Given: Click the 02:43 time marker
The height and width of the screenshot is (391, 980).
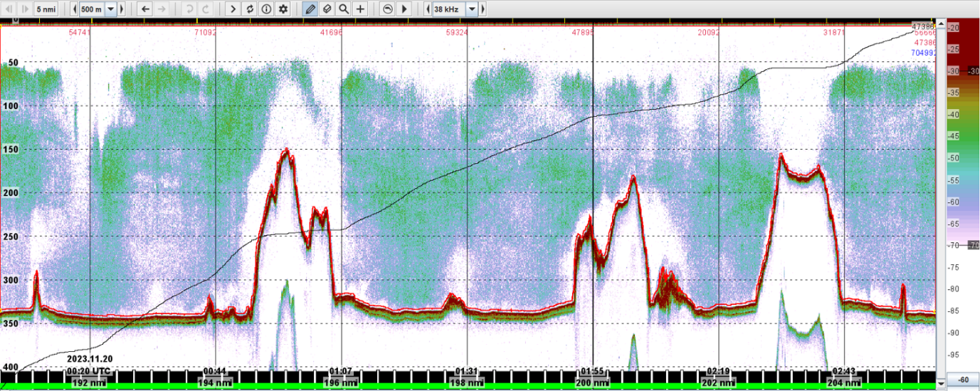Looking at the screenshot, I should (x=844, y=371).
